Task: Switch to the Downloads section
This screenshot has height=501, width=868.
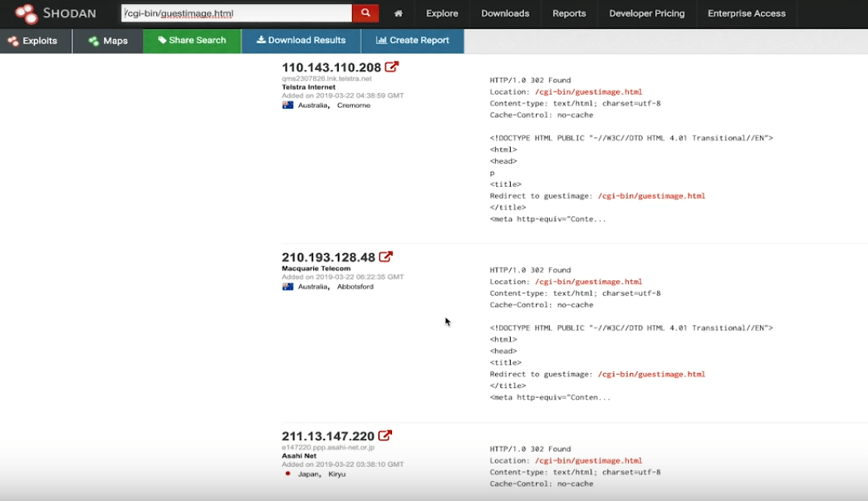Action: [x=507, y=13]
